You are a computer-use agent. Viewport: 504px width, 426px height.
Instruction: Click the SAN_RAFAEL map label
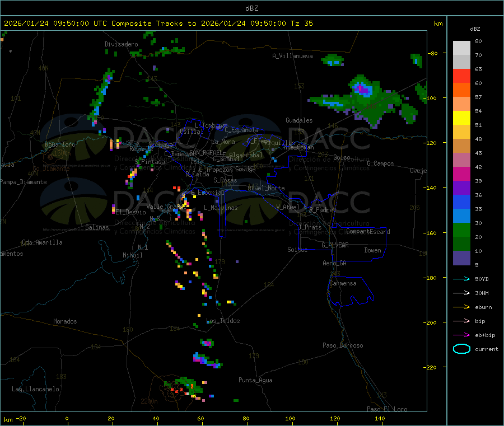206,153
